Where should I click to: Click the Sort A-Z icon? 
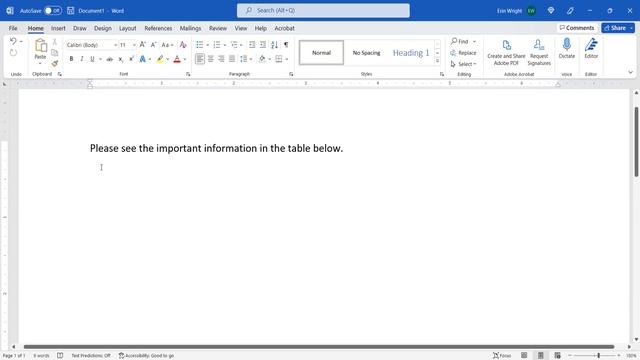(x=274, y=44)
